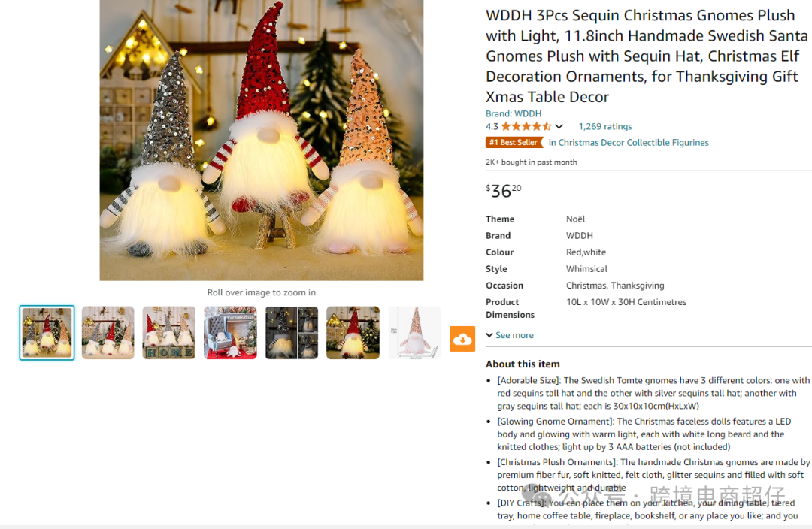Viewport: 812px width, 529px height.
Task: Select the gnome dimensions diagram thumbnail
Action: 414,332
